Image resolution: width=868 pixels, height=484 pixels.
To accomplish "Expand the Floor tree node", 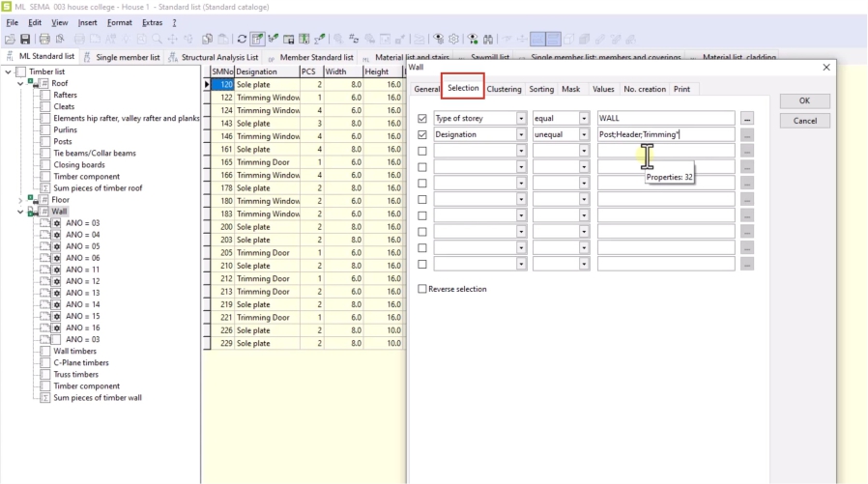I will (x=21, y=200).
